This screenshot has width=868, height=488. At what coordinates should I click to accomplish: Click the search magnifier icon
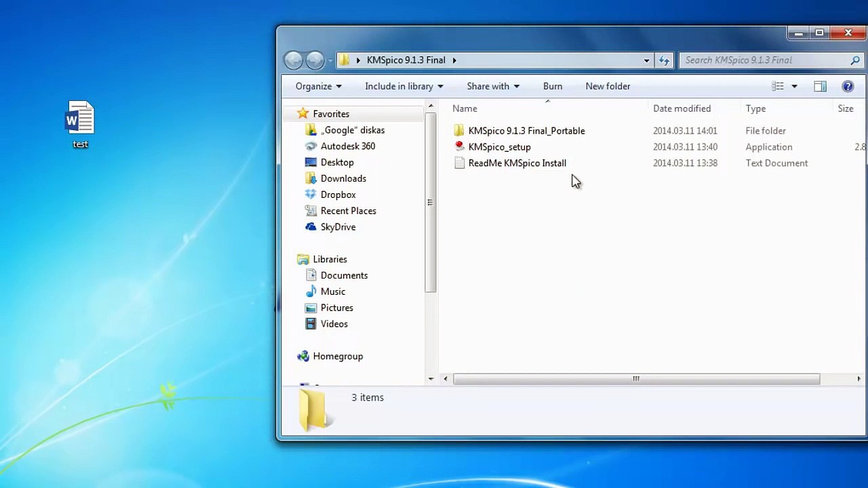click(855, 60)
